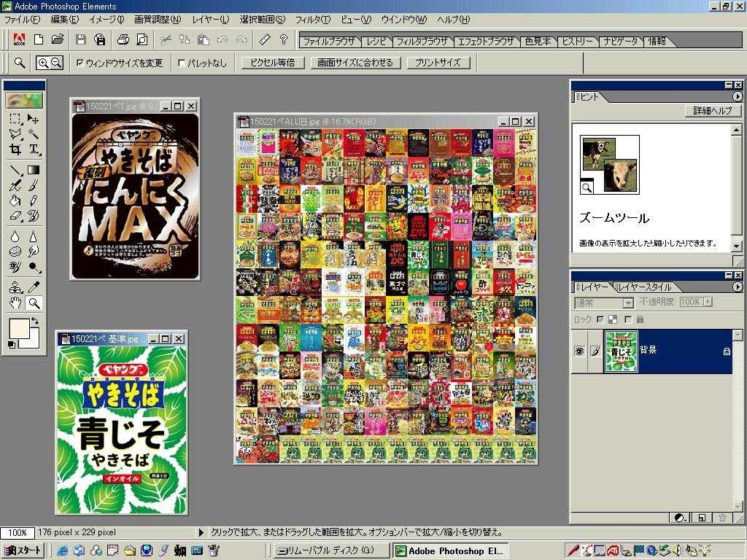Choose the Eraser tool
Screen dimensions: 747x560
(15, 216)
